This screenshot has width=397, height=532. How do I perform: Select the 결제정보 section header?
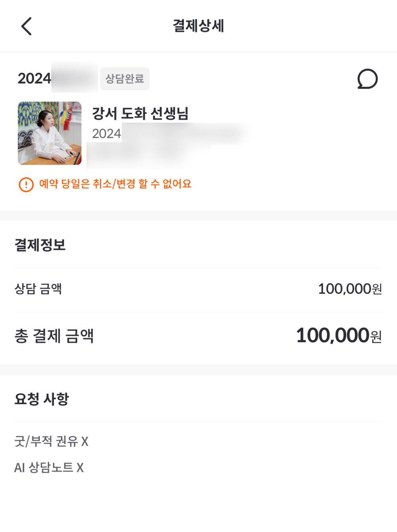[x=40, y=245]
